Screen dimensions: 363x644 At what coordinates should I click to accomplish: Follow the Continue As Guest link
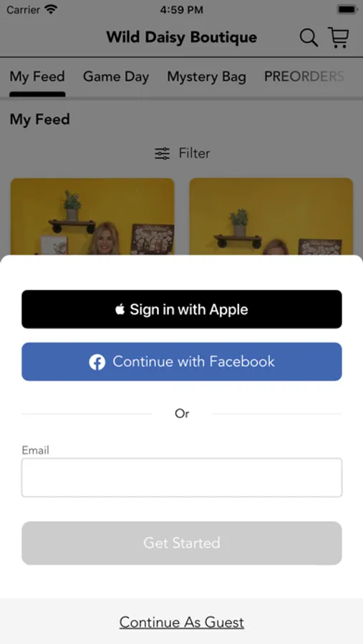pos(182,623)
